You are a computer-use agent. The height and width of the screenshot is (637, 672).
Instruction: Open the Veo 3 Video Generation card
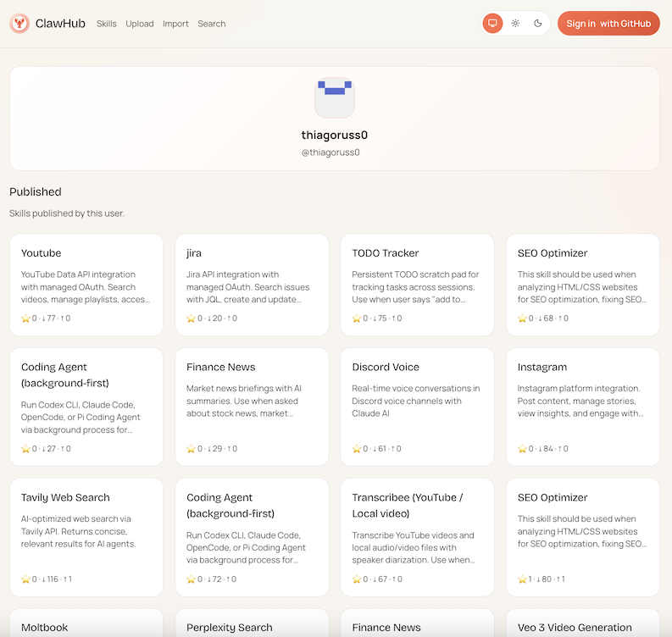coord(583,623)
